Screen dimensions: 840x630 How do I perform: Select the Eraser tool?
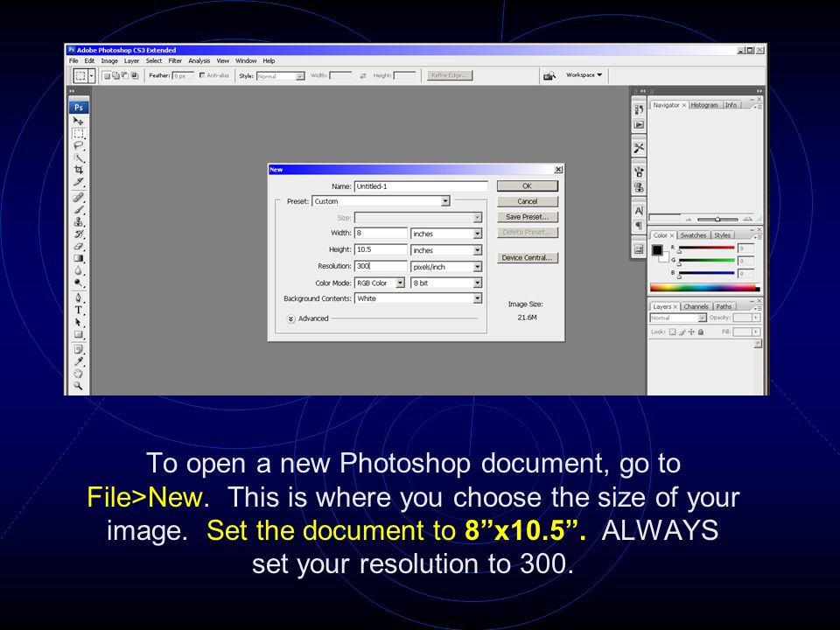(x=78, y=247)
